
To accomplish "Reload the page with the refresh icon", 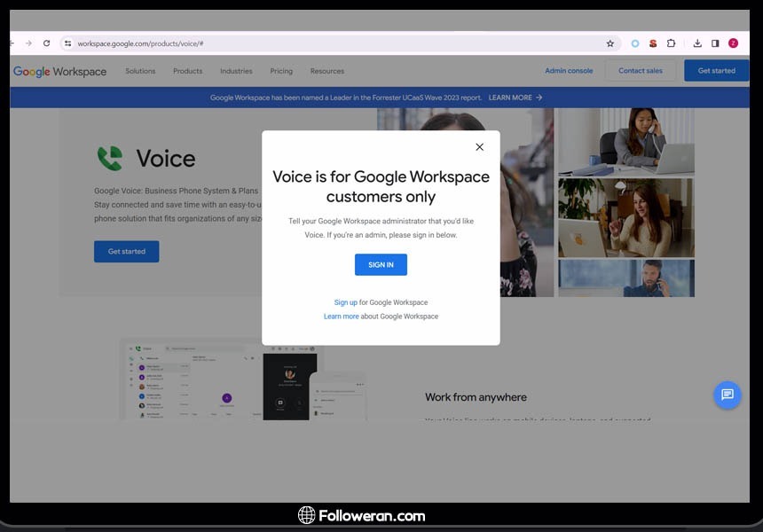I will [x=47, y=43].
